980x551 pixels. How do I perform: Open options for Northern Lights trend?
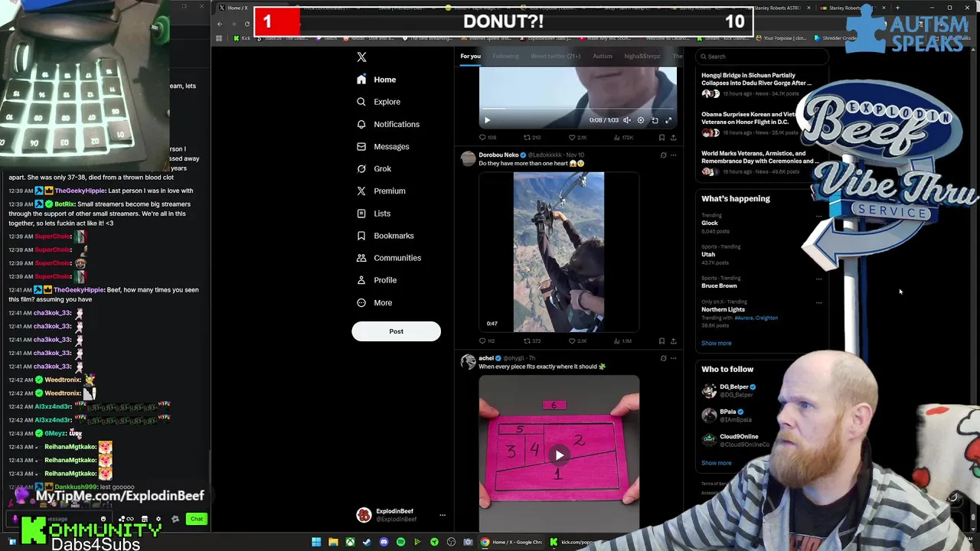(x=818, y=303)
